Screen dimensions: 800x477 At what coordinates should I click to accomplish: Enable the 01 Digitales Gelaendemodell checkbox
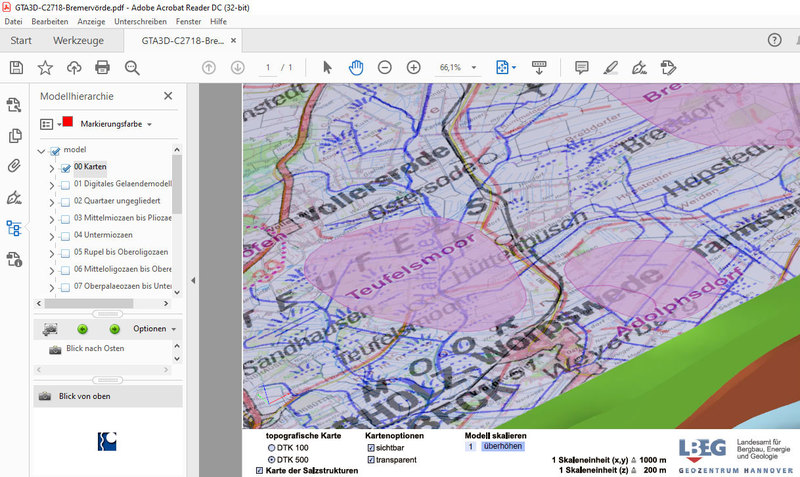[x=65, y=184]
